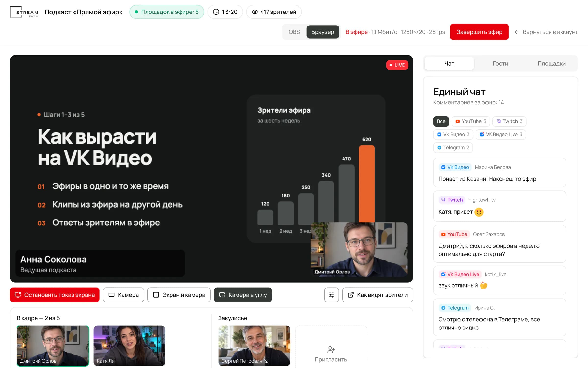Image resolution: width=588 pixels, height=368 pixels.
Task: Click the eye icon beside 417 зрителей
Action: coord(255,12)
